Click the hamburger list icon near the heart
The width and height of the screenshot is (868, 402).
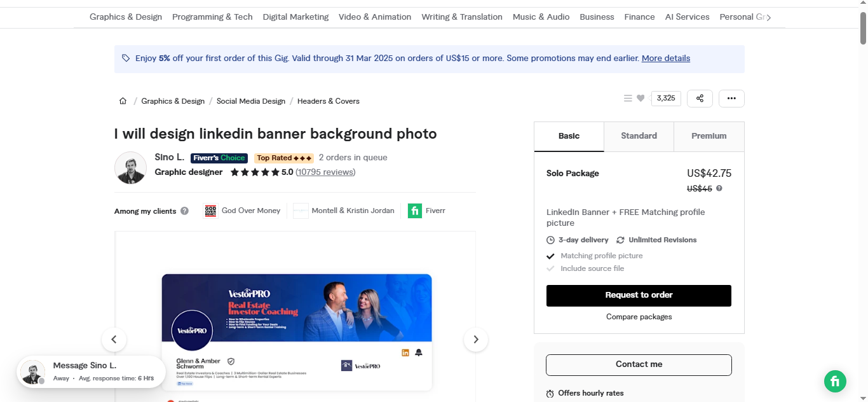click(x=628, y=98)
